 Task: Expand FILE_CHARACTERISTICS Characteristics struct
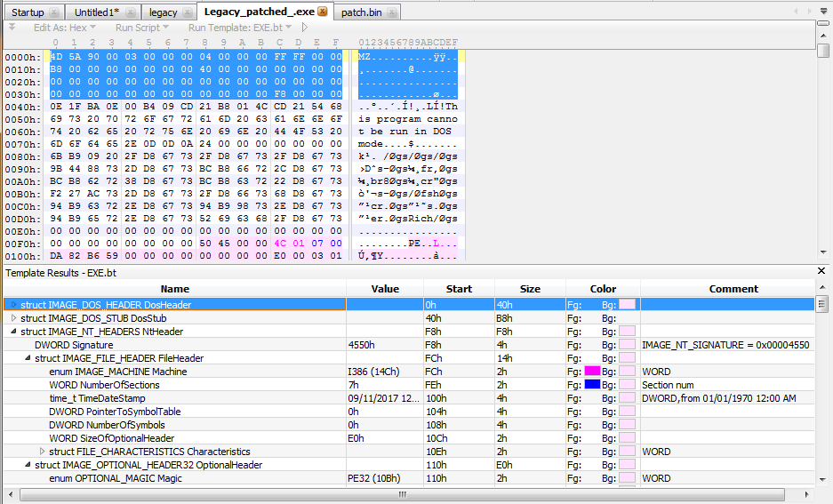click(41, 452)
